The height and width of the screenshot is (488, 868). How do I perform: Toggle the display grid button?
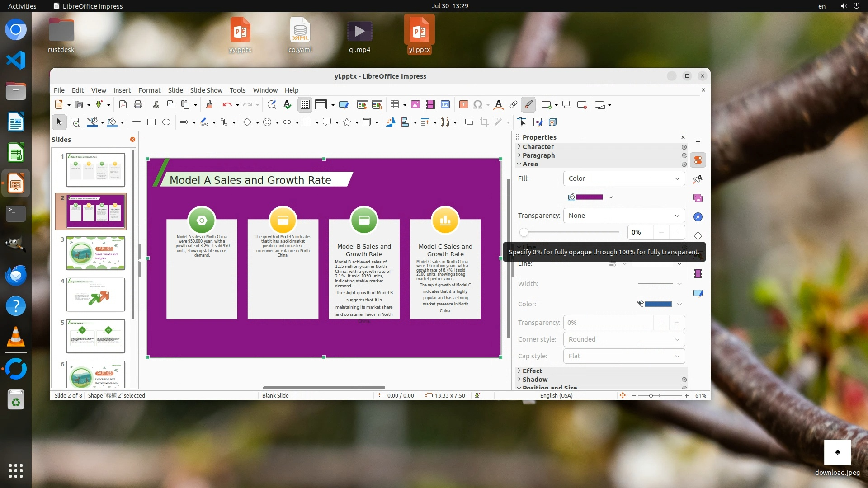(305, 105)
